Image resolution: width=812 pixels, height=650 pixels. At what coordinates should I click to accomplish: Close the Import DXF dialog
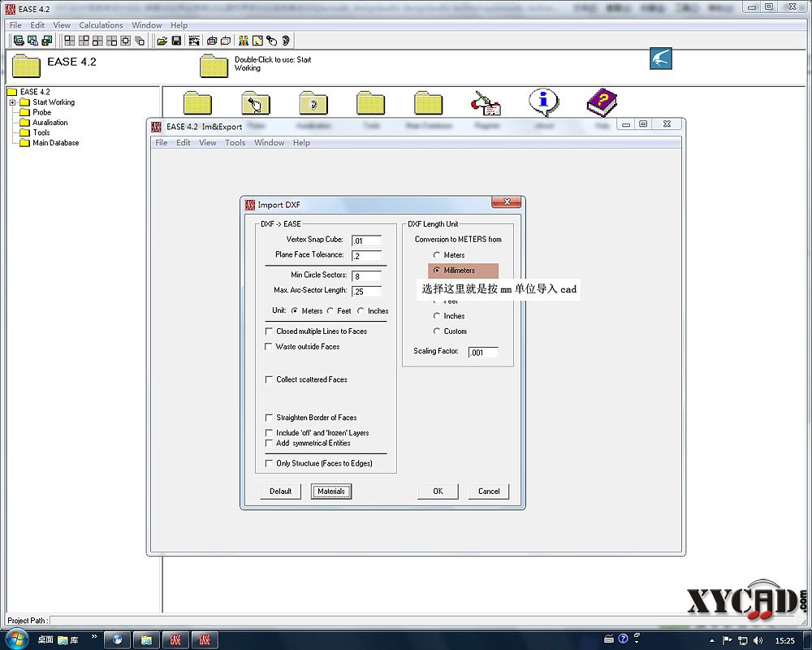(x=507, y=202)
